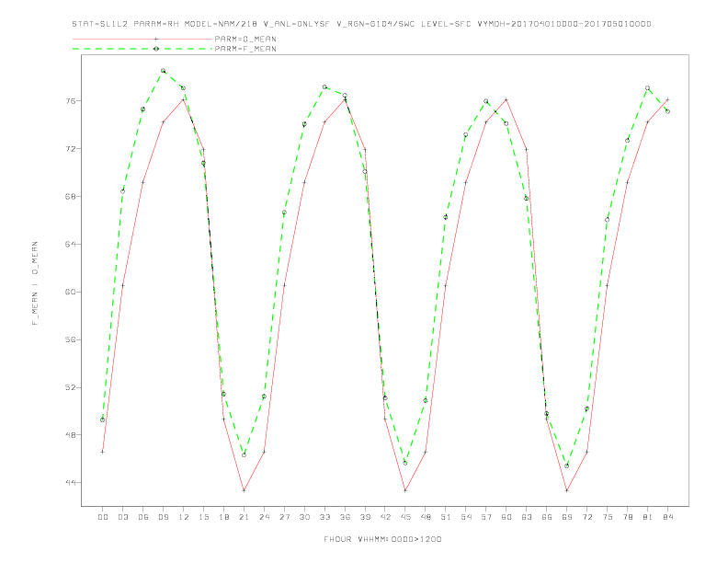Select the red solid O_MEAN legend line sample

pyautogui.click(x=142, y=39)
